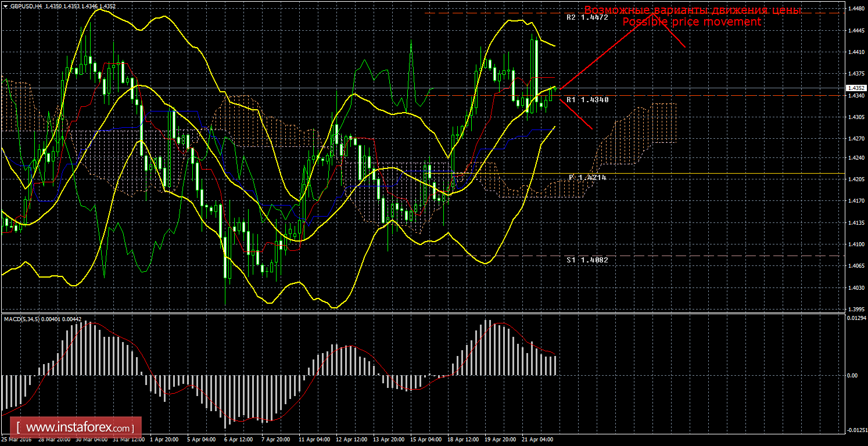Select the S1 1.4082 support label
The width and height of the screenshot is (868, 446).
[x=587, y=260]
